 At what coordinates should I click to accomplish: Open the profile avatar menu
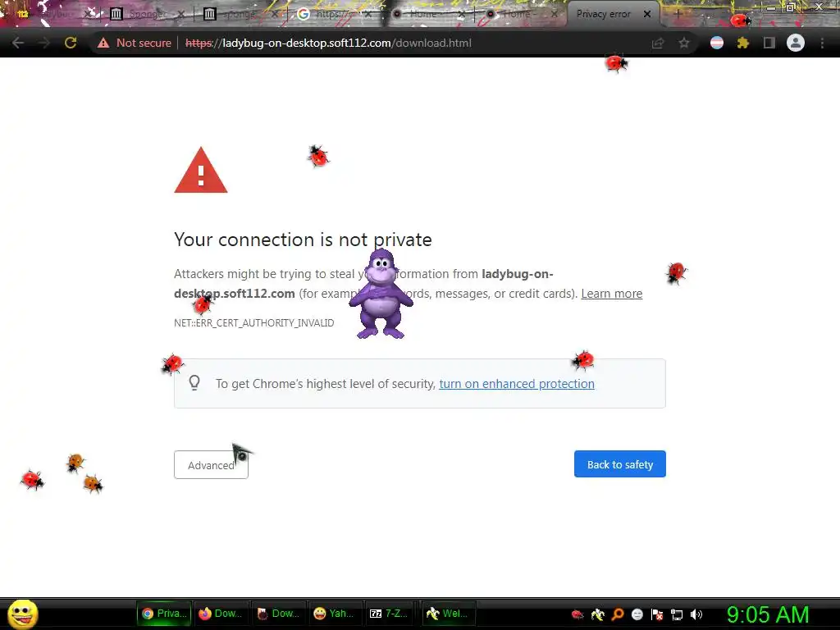click(x=796, y=43)
